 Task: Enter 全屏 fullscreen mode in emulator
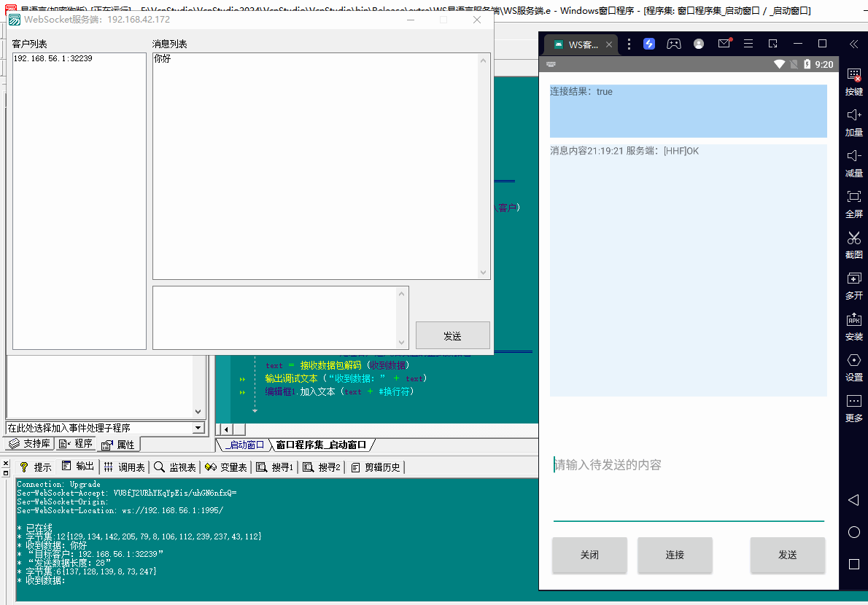(853, 197)
